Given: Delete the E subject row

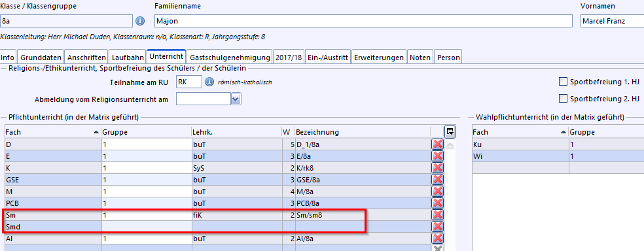Looking at the screenshot, I should (438, 156).
